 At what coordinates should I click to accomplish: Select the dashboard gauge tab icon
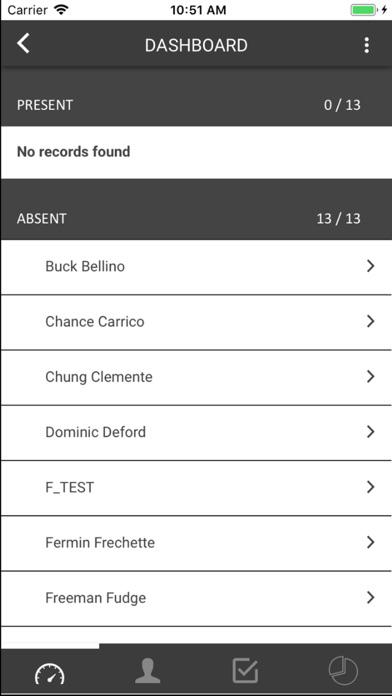[x=49, y=672]
